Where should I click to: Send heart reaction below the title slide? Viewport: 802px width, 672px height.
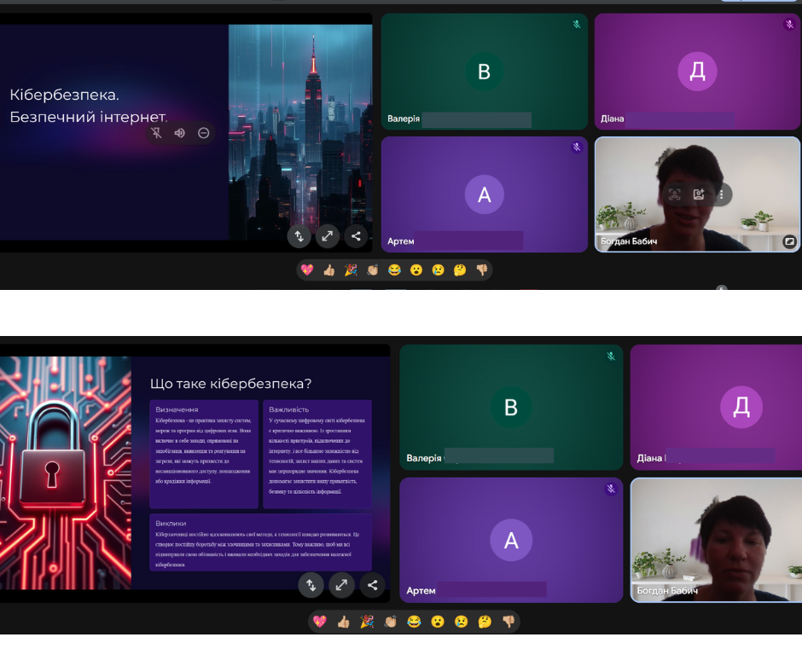307,270
